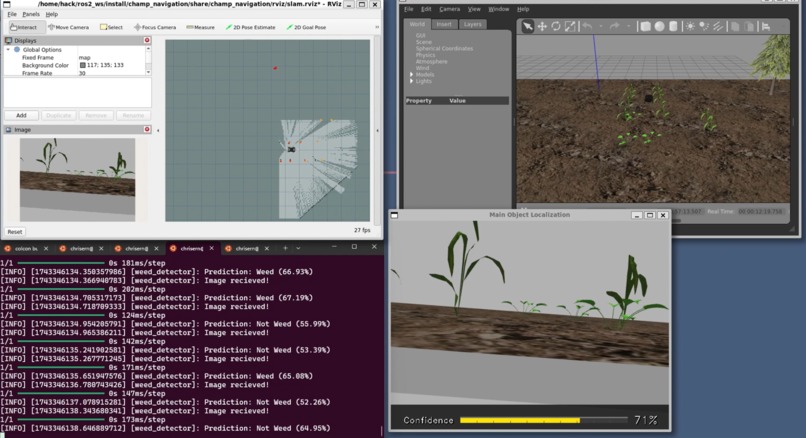The width and height of the screenshot is (806, 438).
Task: Click the Reset button in RViz
Action: coord(15,231)
